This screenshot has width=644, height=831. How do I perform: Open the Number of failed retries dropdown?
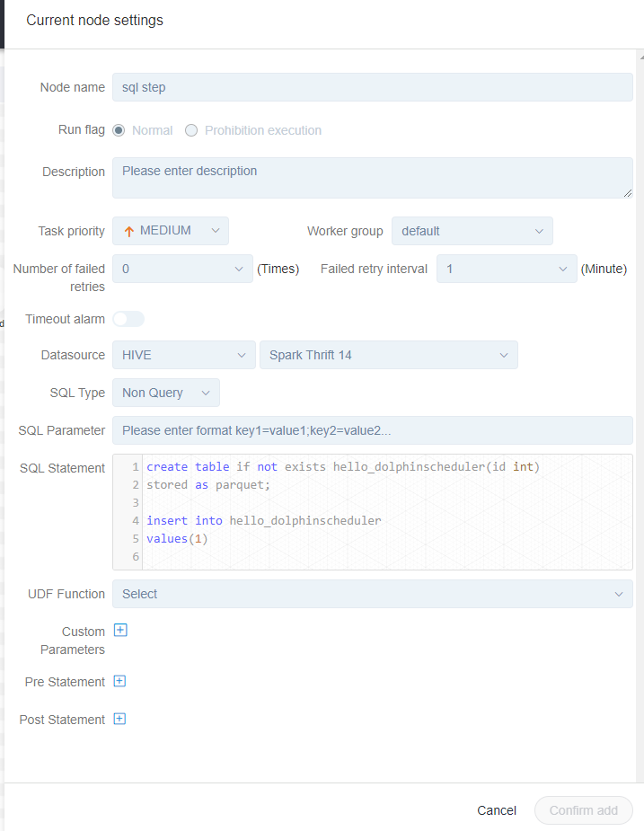click(182, 269)
